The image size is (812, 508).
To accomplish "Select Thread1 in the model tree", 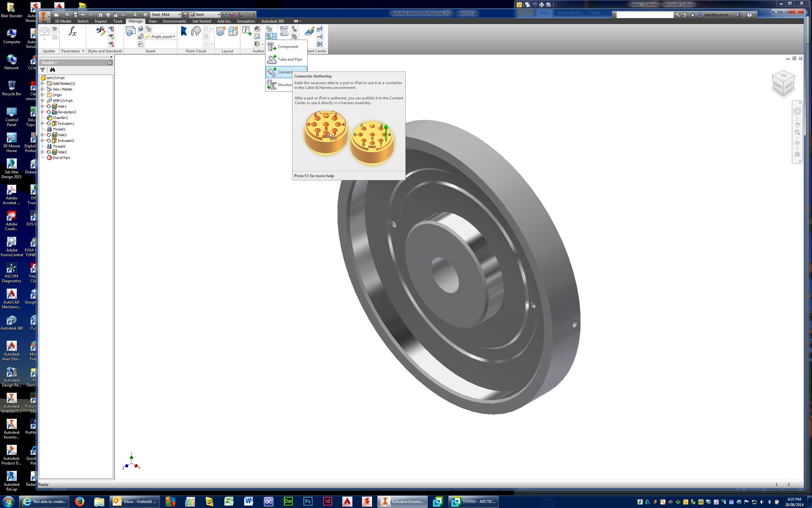I will [59, 129].
